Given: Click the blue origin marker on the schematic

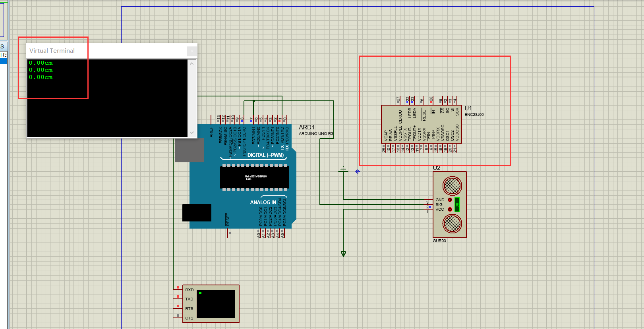Looking at the screenshot, I should 358,171.
